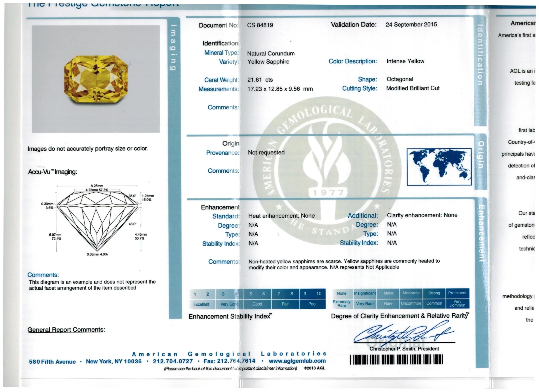Click the General Report Comments heading
The image size is (539, 392).
(66, 330)
